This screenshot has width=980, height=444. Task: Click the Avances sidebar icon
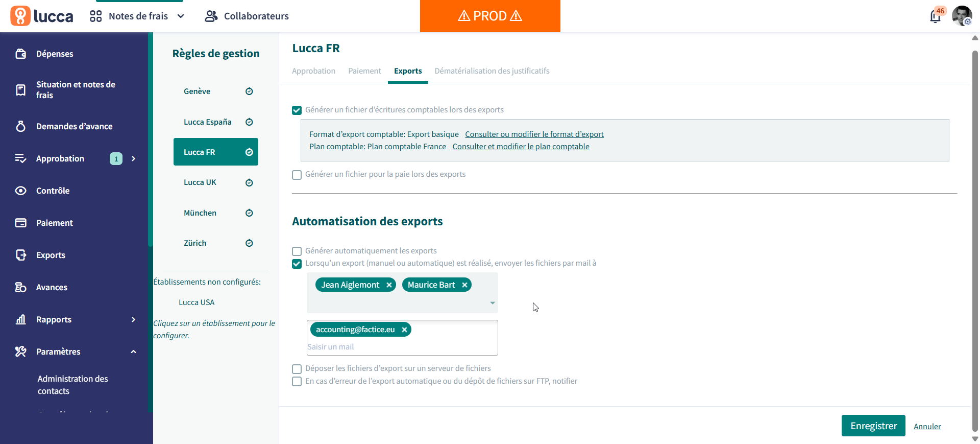(21, 287)
